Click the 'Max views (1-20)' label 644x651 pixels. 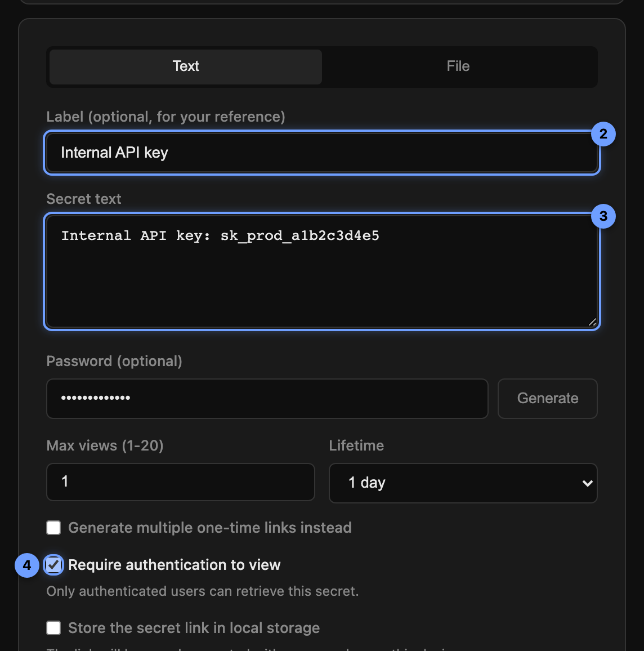click(105, 445)
